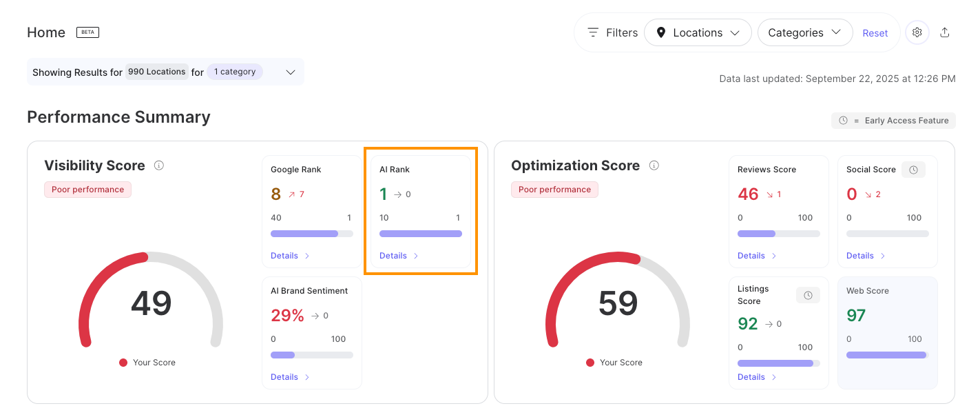The width and height of the screenshot is (980, 415).
Task: View Social Score details
Action: click(866, 256)
